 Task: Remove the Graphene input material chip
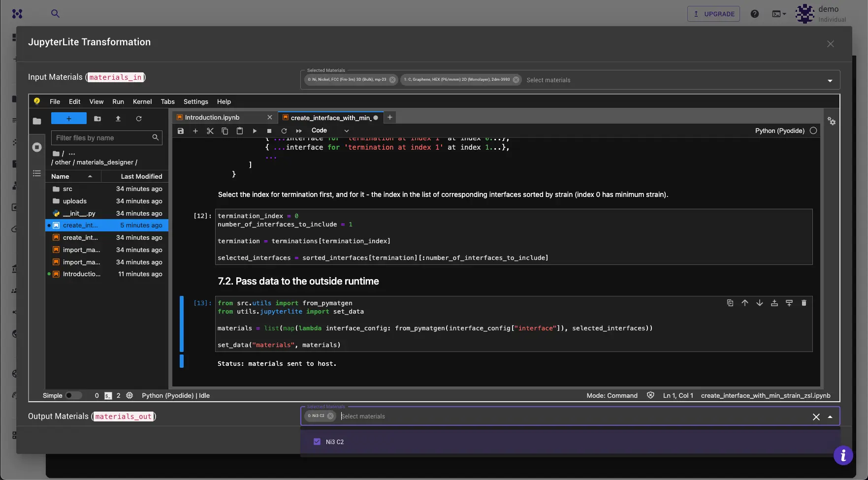(x=515, y=79)
